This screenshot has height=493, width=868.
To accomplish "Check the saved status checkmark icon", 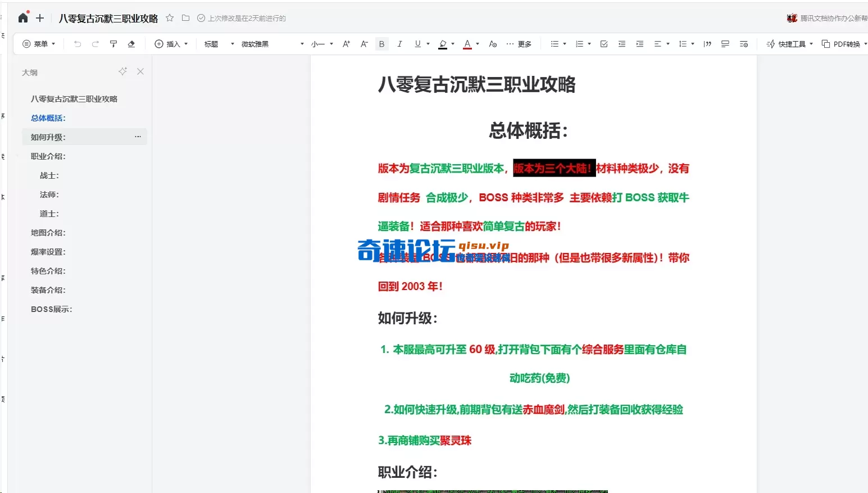I will point(201,18).
